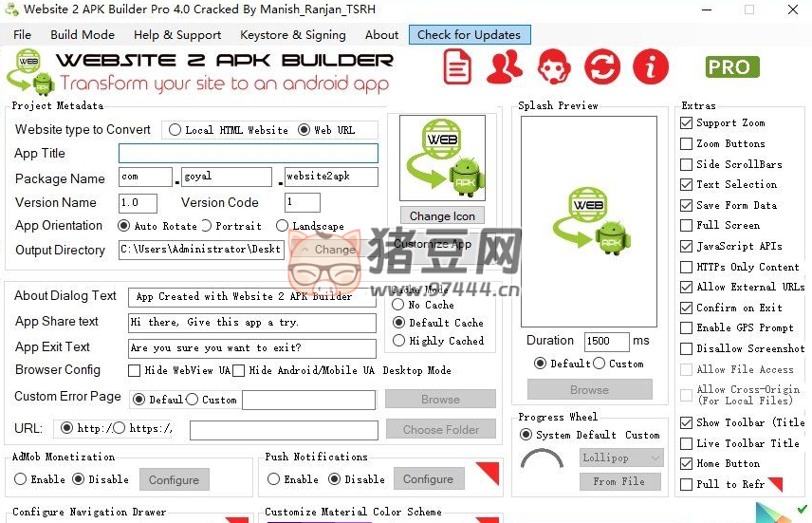Click the Change Icon button
The image size is (812, 523).
[x=442, y=215]
